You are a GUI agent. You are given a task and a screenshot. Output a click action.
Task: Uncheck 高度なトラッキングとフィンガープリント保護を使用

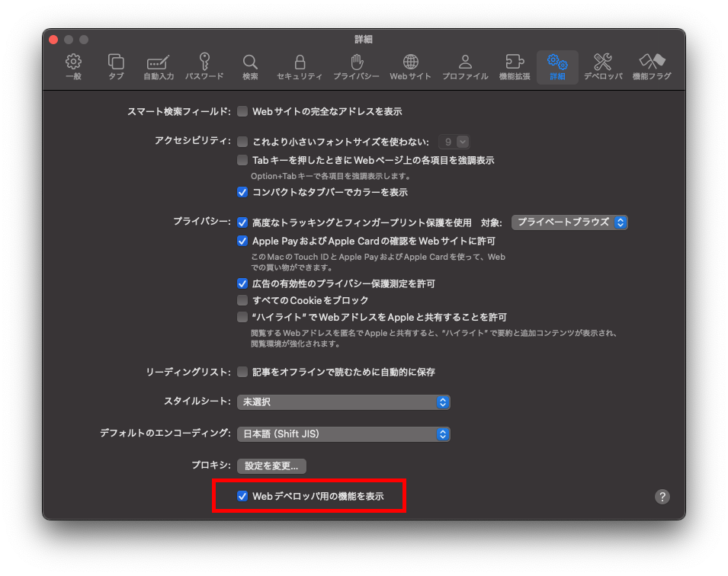[x=242, y=222]
